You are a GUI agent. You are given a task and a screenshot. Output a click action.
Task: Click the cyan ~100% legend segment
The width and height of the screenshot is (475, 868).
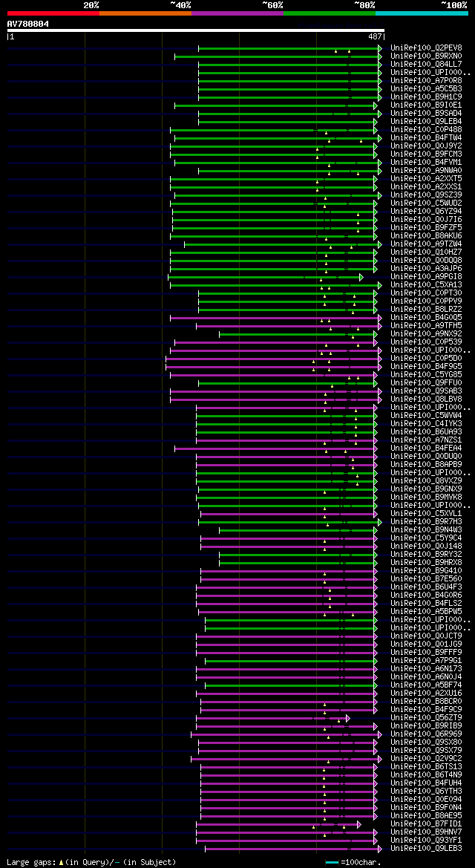click(x=422, y=13)
